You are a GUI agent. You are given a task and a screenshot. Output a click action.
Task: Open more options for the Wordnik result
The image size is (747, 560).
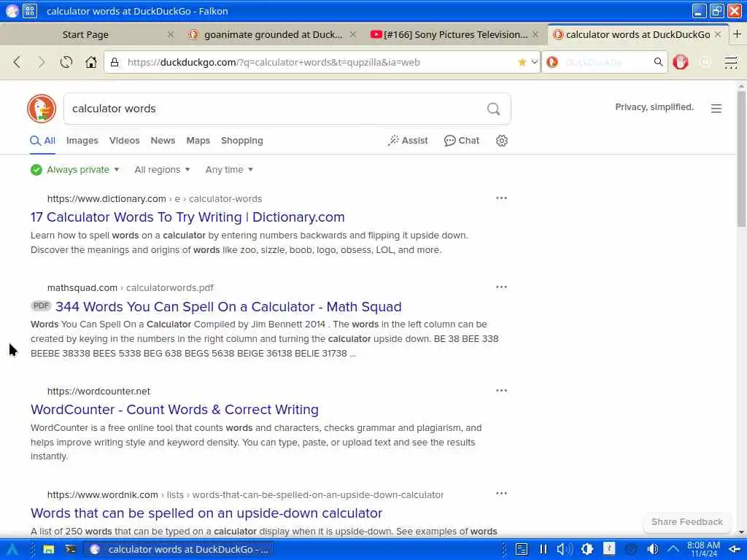(501, 494)
